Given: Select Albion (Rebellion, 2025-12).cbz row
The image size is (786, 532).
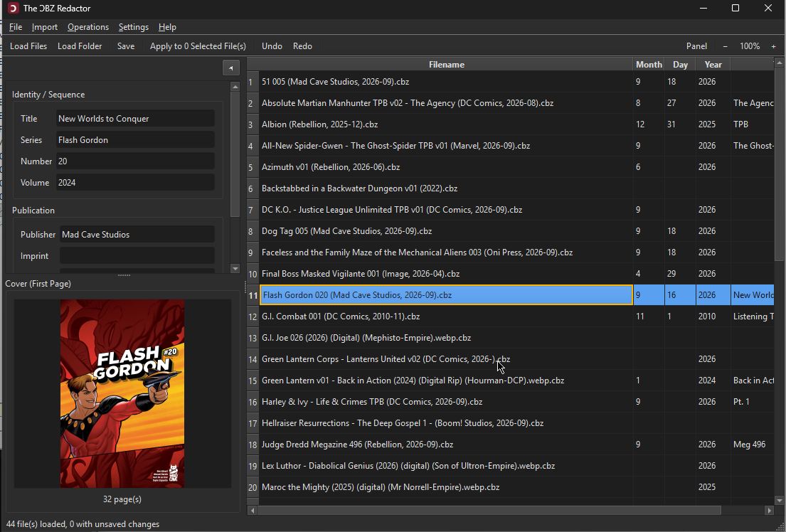Looking at the screenshot, I should tap(446, 124).
